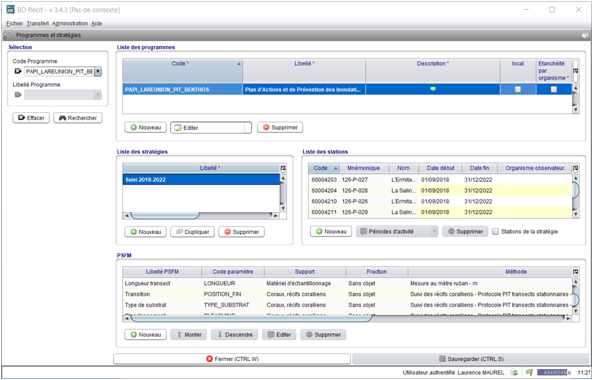Sort stations by Code column header

click(323, 168)
